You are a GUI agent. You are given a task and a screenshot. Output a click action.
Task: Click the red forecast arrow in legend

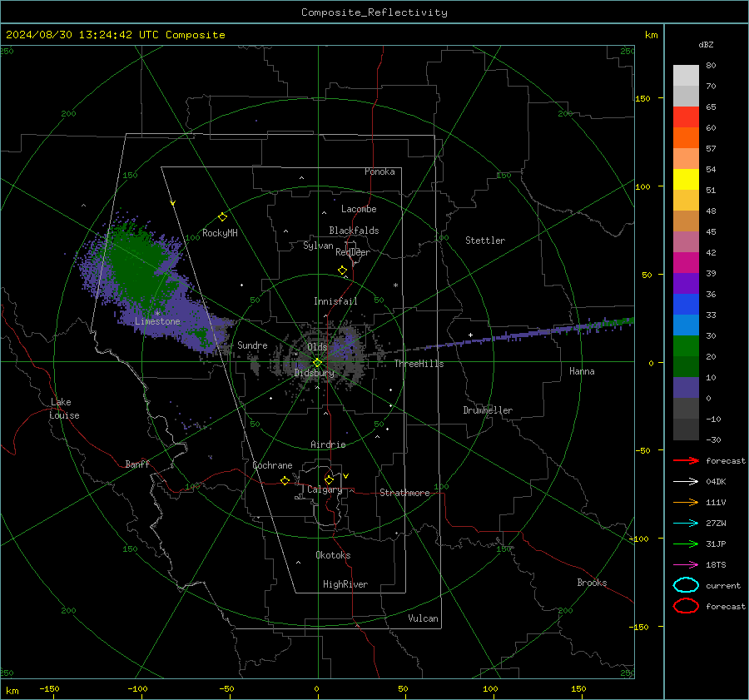click(x=686, y=460)
